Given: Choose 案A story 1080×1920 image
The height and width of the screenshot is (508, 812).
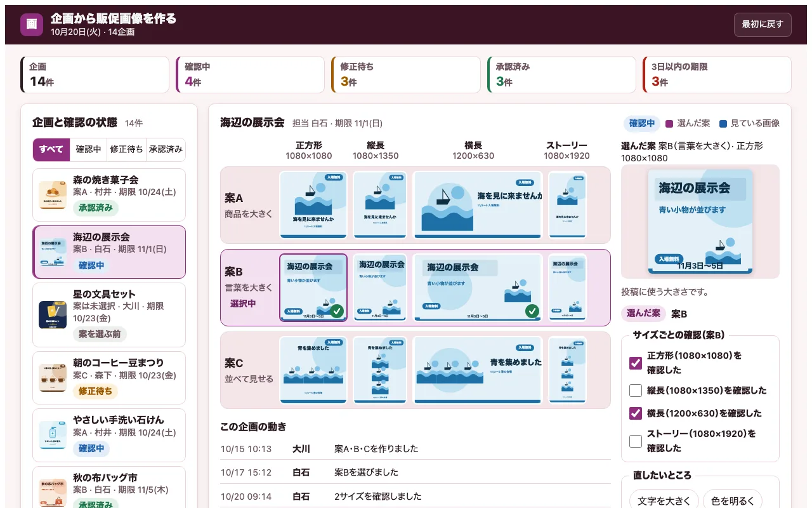Looking at the screenshot, I should coord(567,204).
